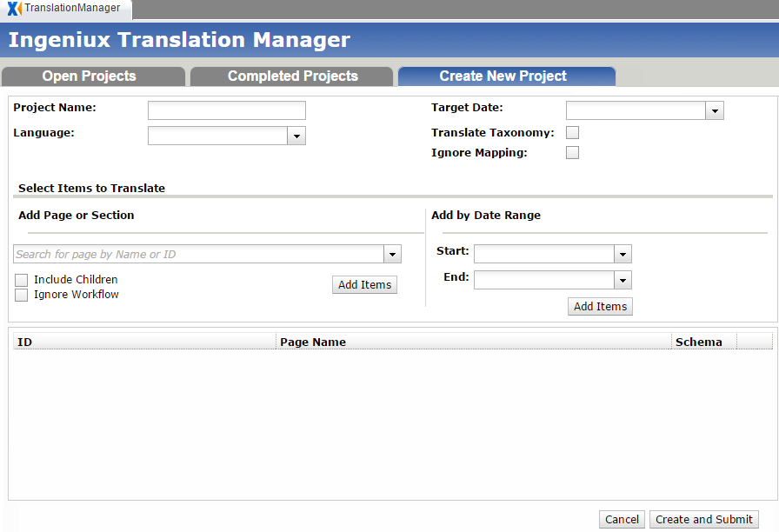Click the Project Name label
This screenshot has height=532, width=779.
(55, 107)
